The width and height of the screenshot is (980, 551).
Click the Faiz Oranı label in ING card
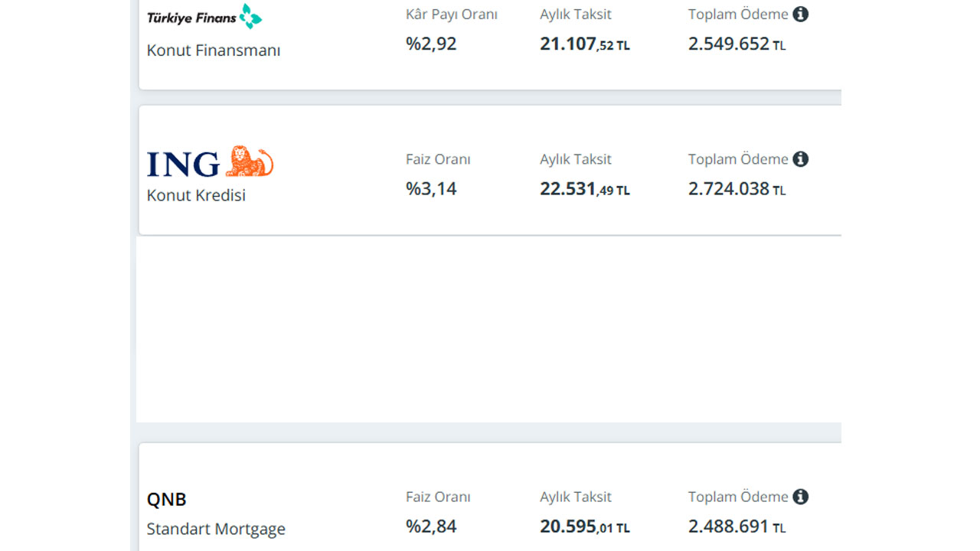pos(438,159)
